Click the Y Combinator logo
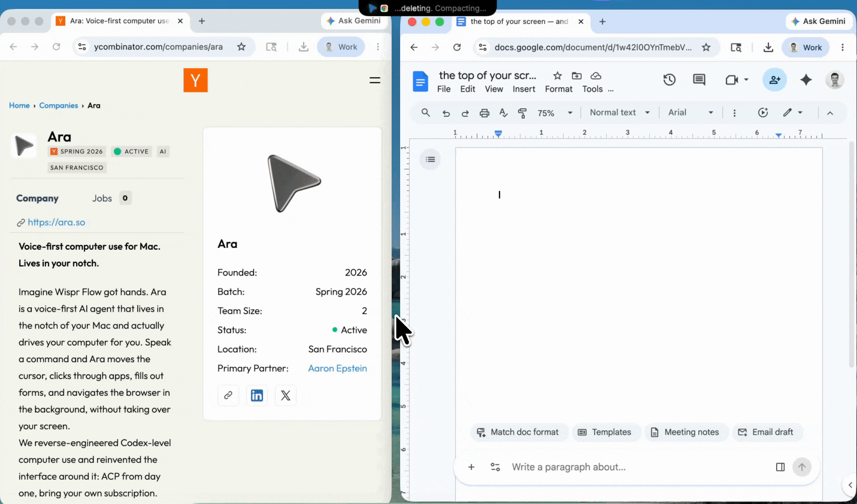The width and height of the screenshot is (857, 504). [x=195, y=80]
